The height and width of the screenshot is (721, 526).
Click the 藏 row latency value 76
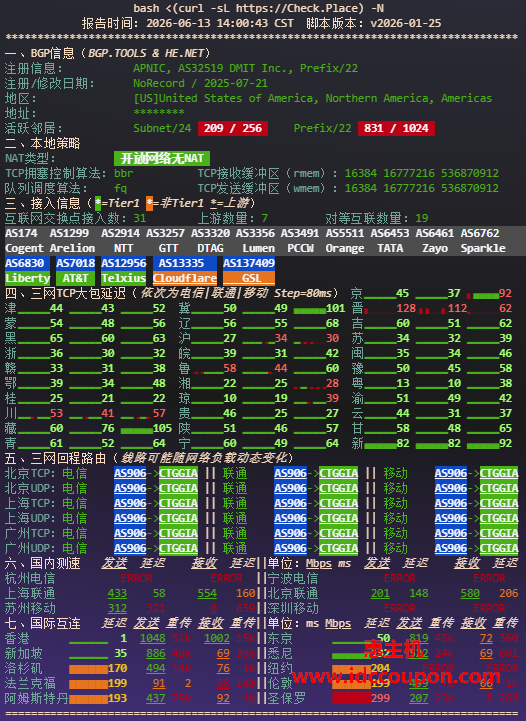click(x=108, y=429)
